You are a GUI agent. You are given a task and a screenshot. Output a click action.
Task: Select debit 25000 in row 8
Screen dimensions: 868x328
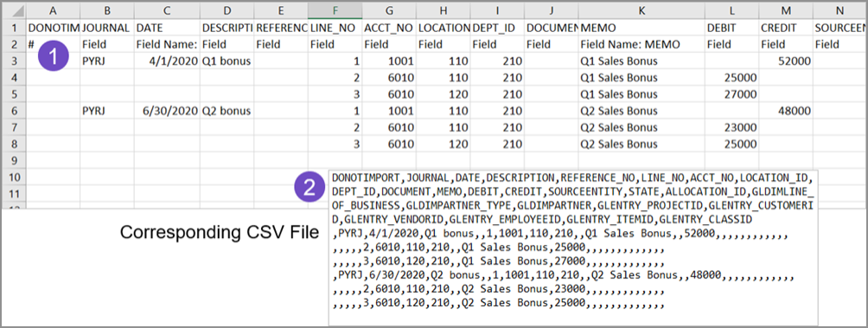[x=731, y=144]
